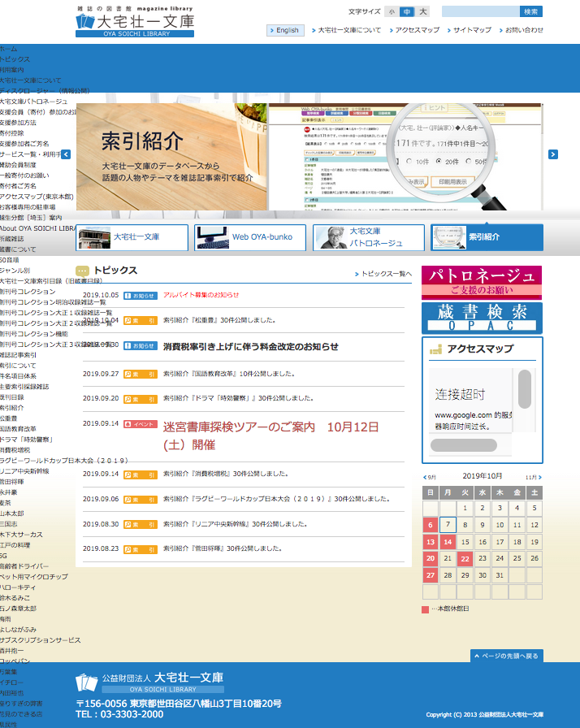The width and height of the screenshot is (580, 728).
Task: Select October 7 in the calendar
Action: click(x=448, y=525)
